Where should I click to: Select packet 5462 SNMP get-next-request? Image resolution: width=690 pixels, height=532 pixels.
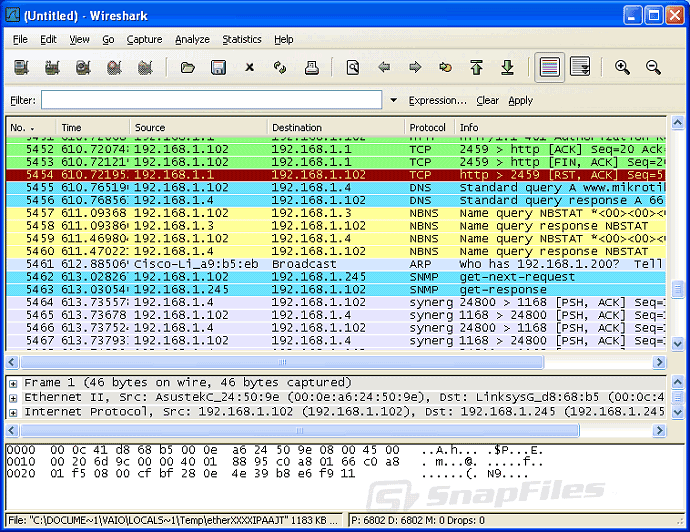(x=336, y=277)
